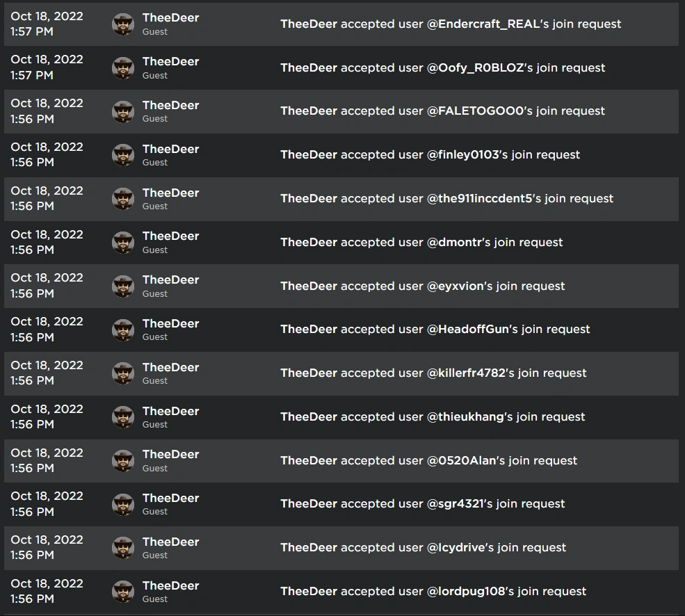Click the avatar in the lordpug108 row
685x616 pixels.
(x=123, y=592)
